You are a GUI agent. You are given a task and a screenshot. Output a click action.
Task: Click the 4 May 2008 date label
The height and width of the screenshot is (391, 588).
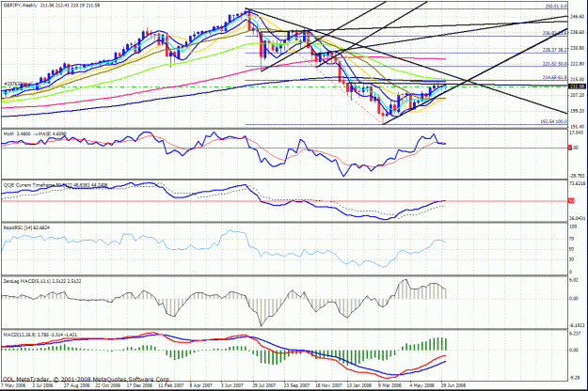pos(421,385)
